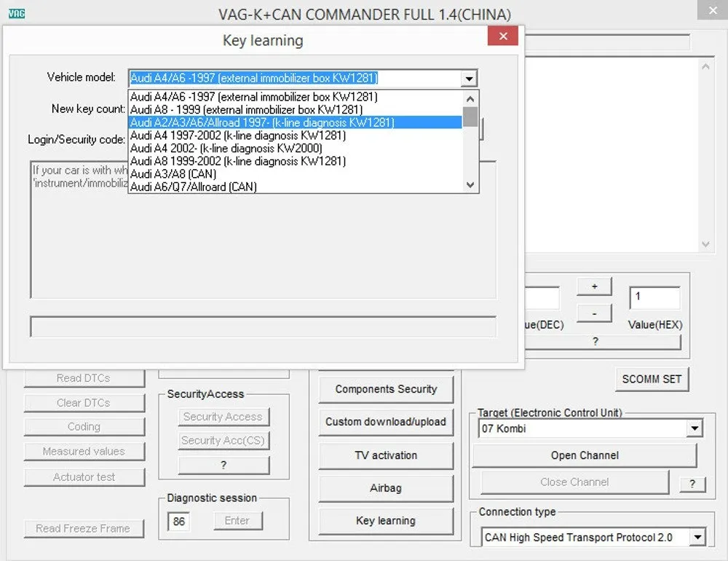Click the SCOMM SET button

[x=652, y=379]
